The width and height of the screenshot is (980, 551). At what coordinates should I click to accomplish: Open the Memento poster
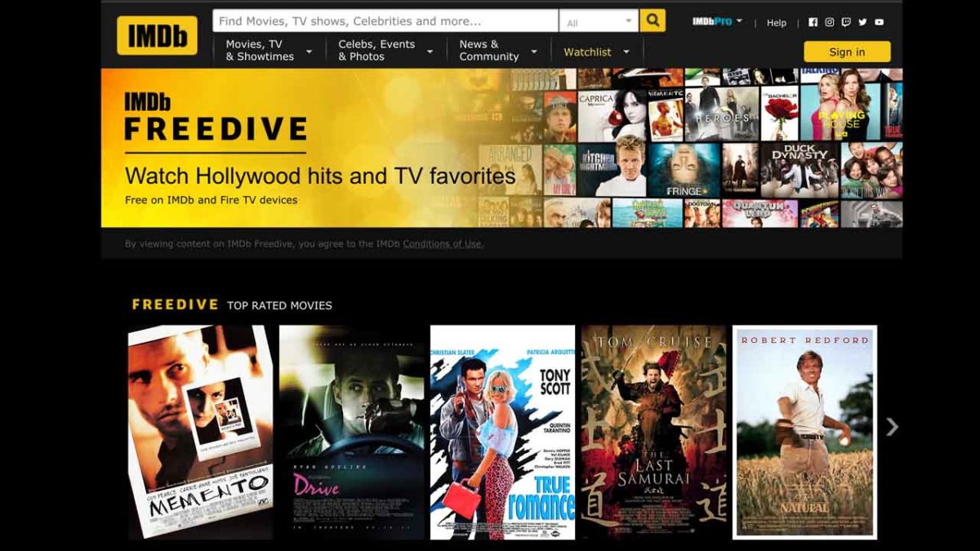[x=200, y=433]
